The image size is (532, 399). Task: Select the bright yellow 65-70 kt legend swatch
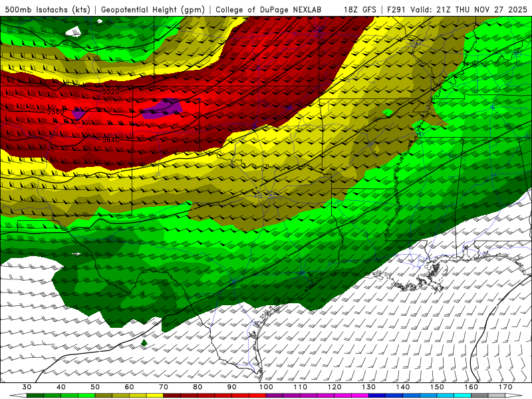pyautogui.click(x=155, y=395)
